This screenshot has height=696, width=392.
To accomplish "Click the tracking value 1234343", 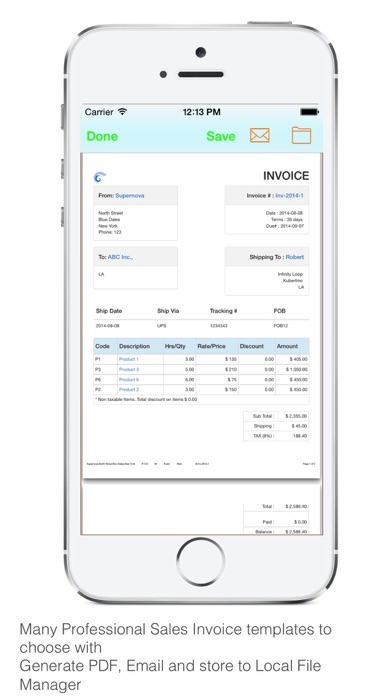I will (218, 326).
